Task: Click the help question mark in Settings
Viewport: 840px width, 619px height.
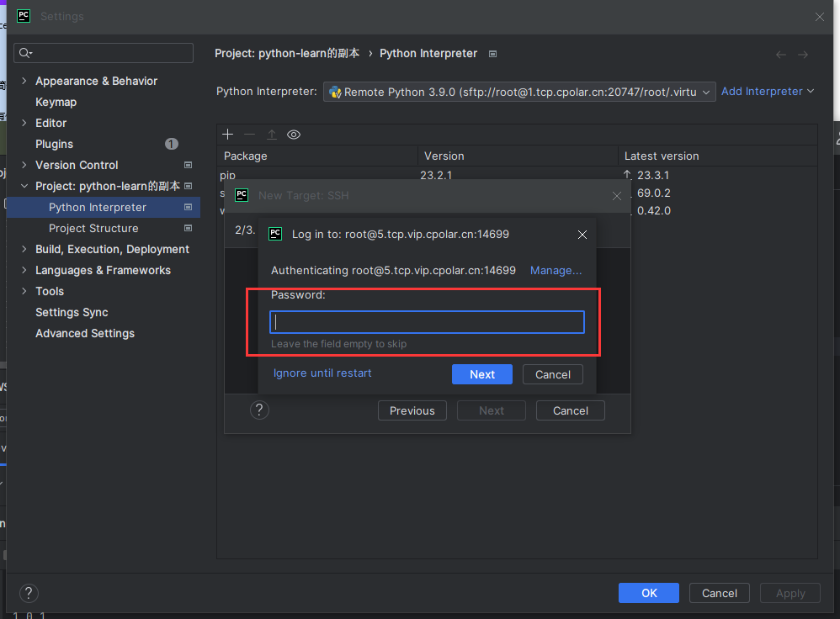Action: [29, 593]
